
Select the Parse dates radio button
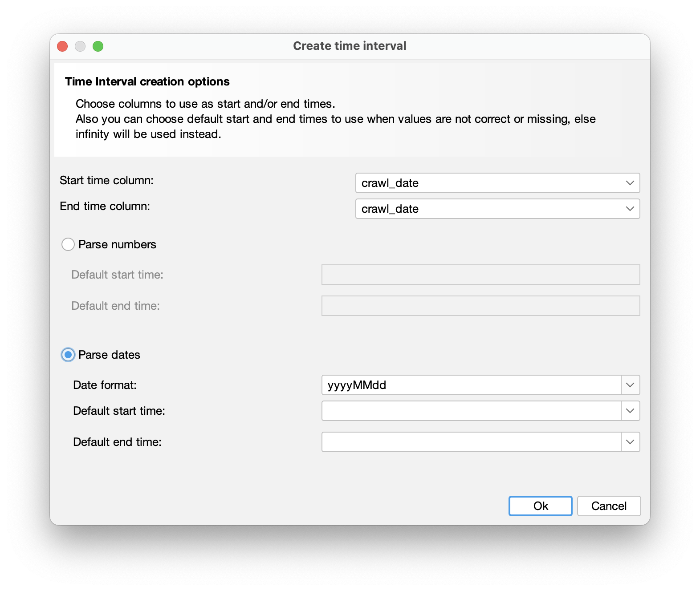(x=68, y=355)
